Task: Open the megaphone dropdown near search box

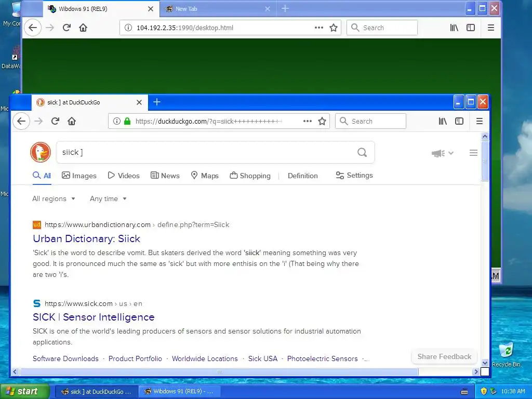Action: [x=443, y=153]
